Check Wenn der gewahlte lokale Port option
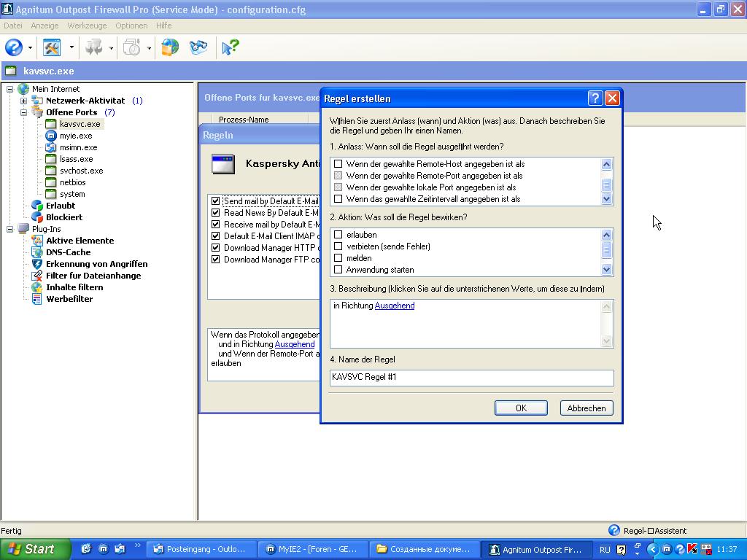Viewport: 747px width, 560px height. [338, 187]
